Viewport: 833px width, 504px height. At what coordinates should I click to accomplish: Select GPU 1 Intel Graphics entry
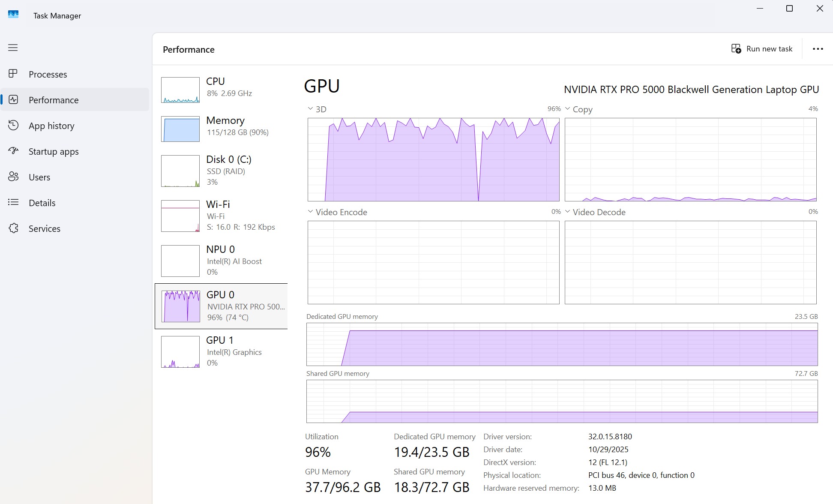click(x=180, y=351)
